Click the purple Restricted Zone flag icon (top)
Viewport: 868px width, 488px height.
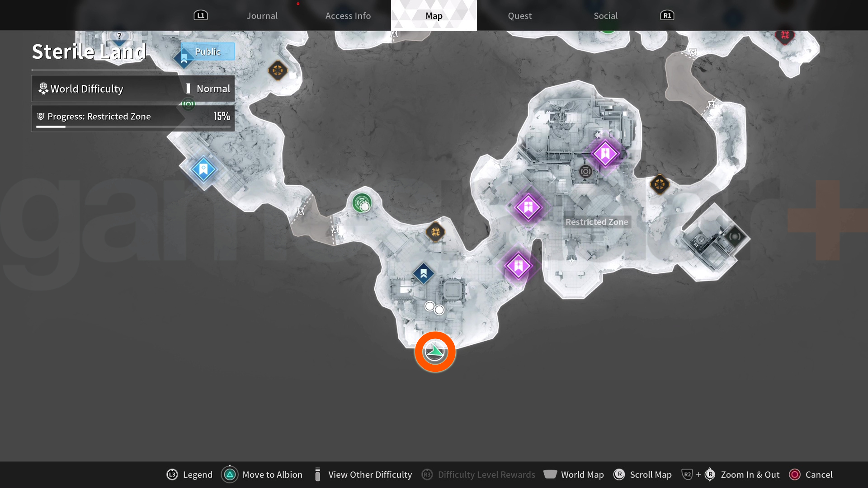pos(605,154)
